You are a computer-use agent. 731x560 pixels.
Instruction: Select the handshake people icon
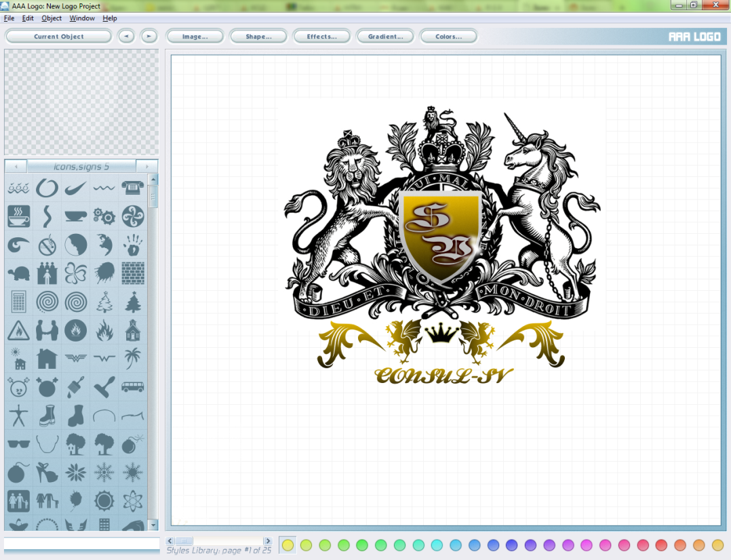47,331
